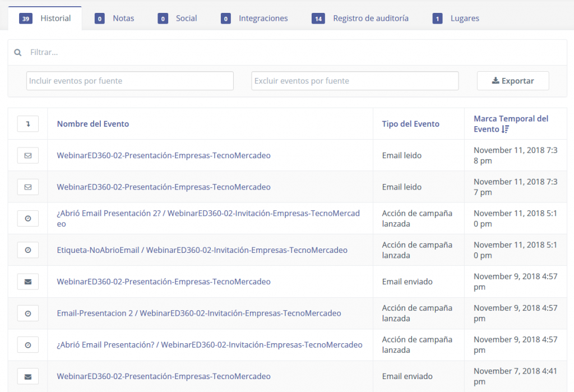The image size is (574, 392).
Task: Switch to the Registro de auditoría tab
Action: [x=370, y=19]
